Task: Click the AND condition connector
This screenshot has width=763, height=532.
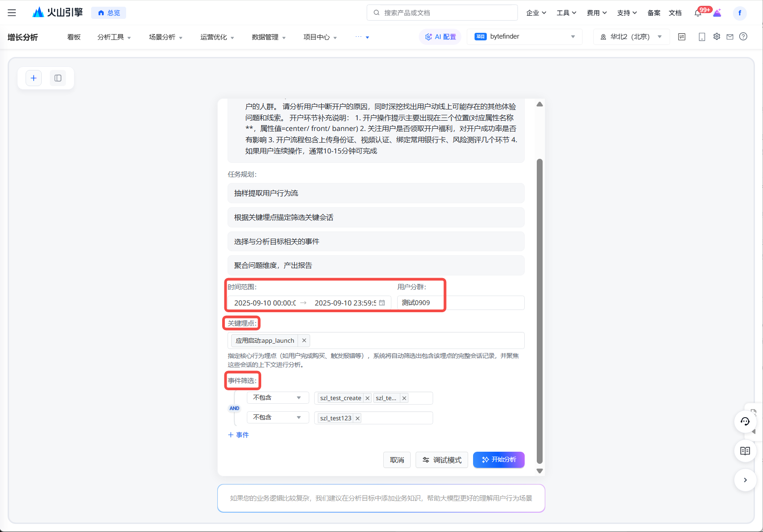Action: pos(234,408)
